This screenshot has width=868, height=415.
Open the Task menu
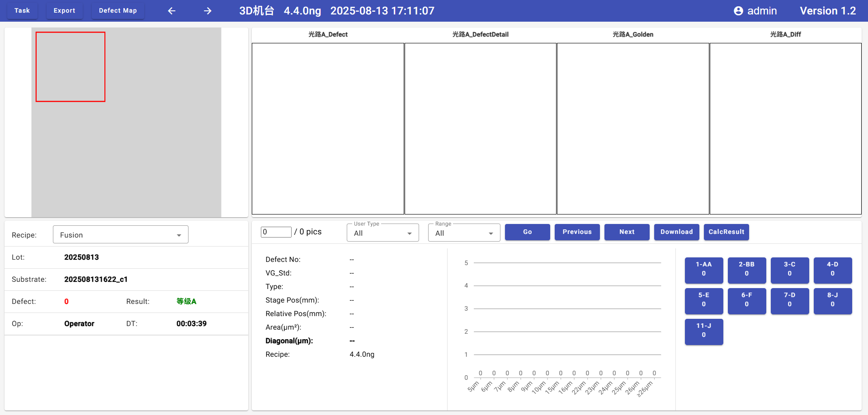pyautogui.click(x=22, y=10)
